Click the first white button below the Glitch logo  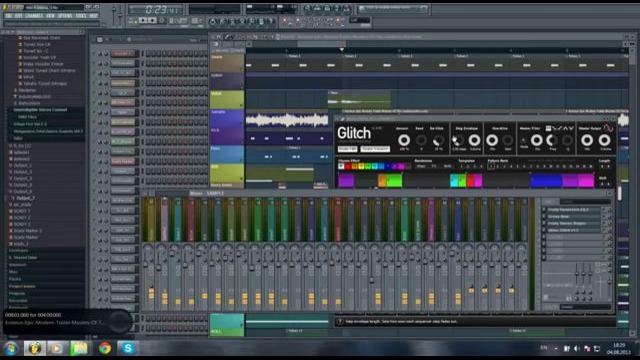click(347, 149)
